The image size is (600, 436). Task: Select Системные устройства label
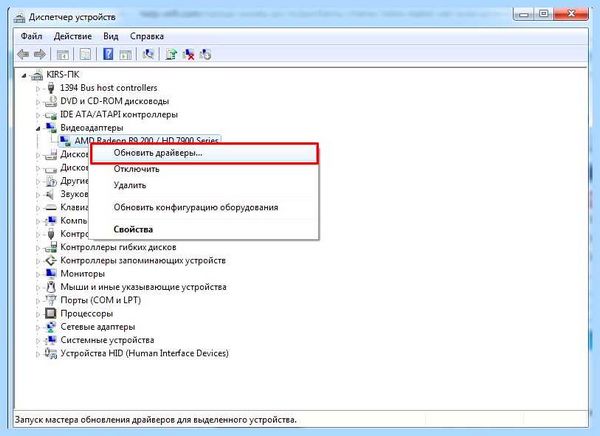[107, 340]
